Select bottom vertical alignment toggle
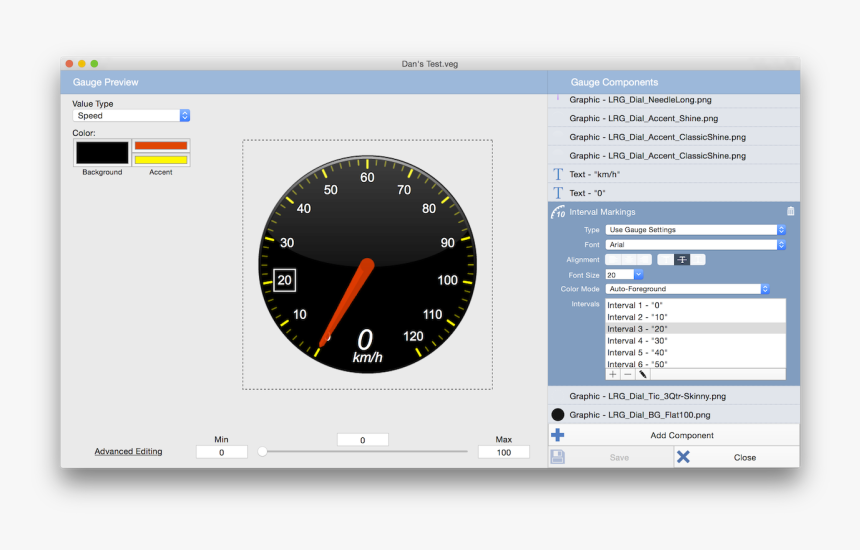The height and width of the screenshot is (550, 860). click(698, 260)
